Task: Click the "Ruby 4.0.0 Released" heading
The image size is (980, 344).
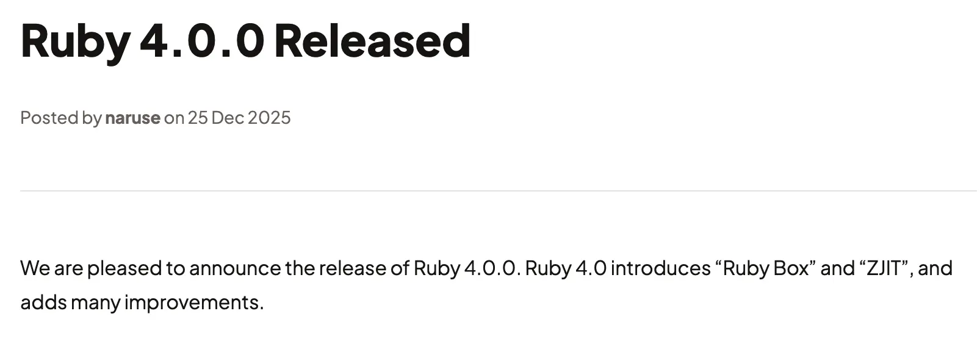Action: click(245, 41)
